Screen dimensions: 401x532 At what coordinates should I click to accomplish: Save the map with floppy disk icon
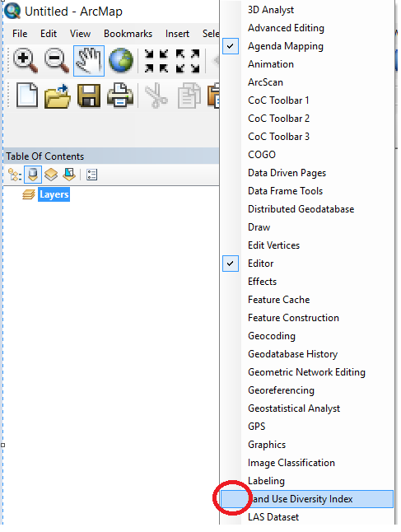point(89,96)
